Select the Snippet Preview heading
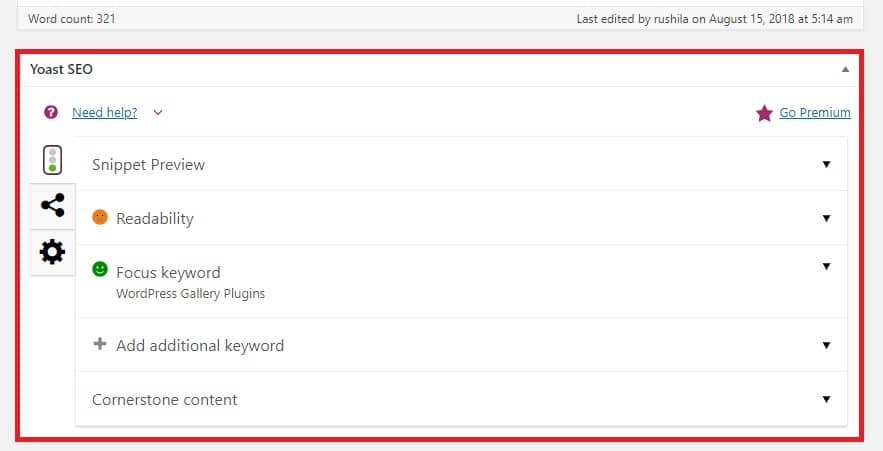This screenshot has width=883, height=451. pyautogui.click(x=149, y=164)
